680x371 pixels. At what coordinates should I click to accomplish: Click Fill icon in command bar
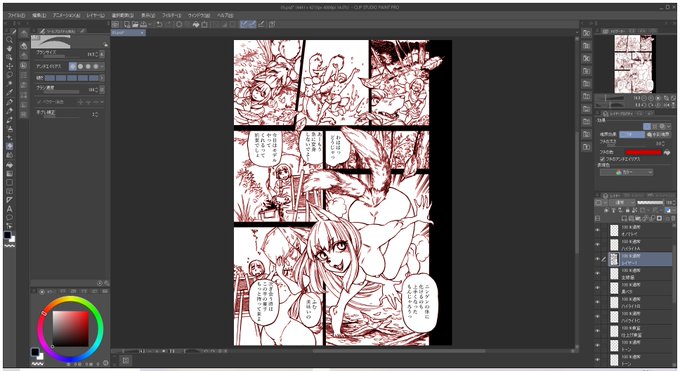click(x=196, y=24)
